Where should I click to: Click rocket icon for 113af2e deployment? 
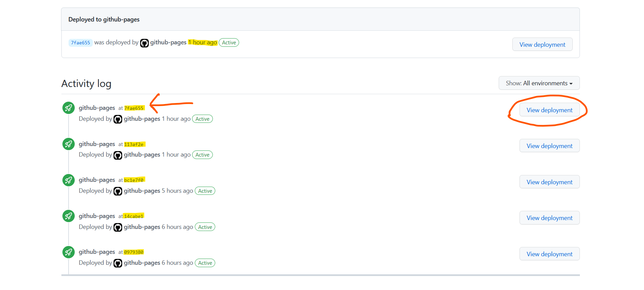pyautogui.click(x=69, y=144)
